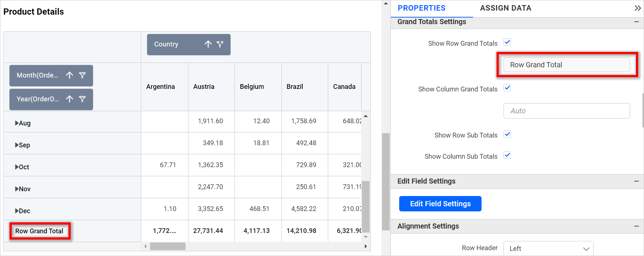The width and height of the screenshot is (644, 256).
Task: Toggle Show Column Grand Totals checkbox
Action: point(507,88)
